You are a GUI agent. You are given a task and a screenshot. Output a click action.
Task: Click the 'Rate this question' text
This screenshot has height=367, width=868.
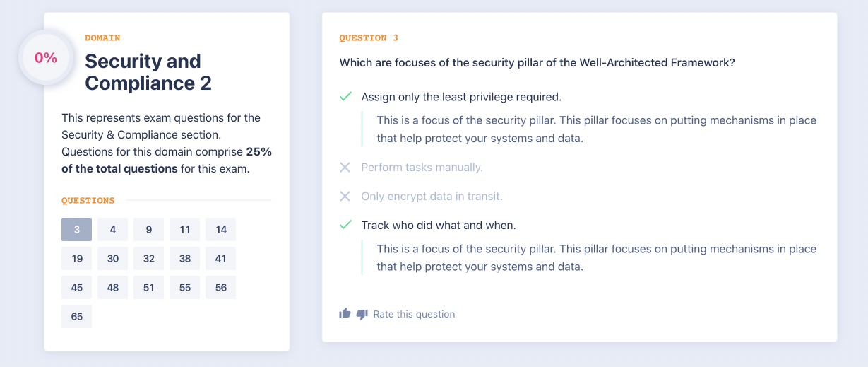414,314
